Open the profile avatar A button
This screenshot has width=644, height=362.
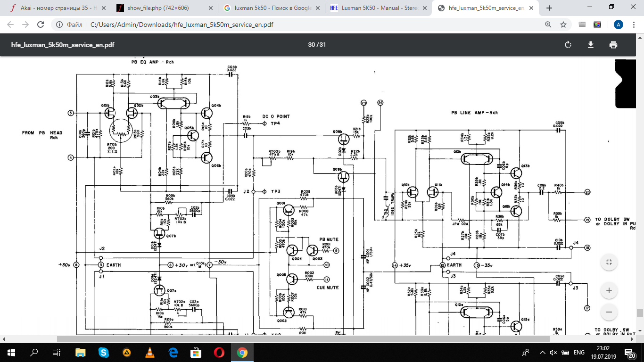(x=619, y=25)
